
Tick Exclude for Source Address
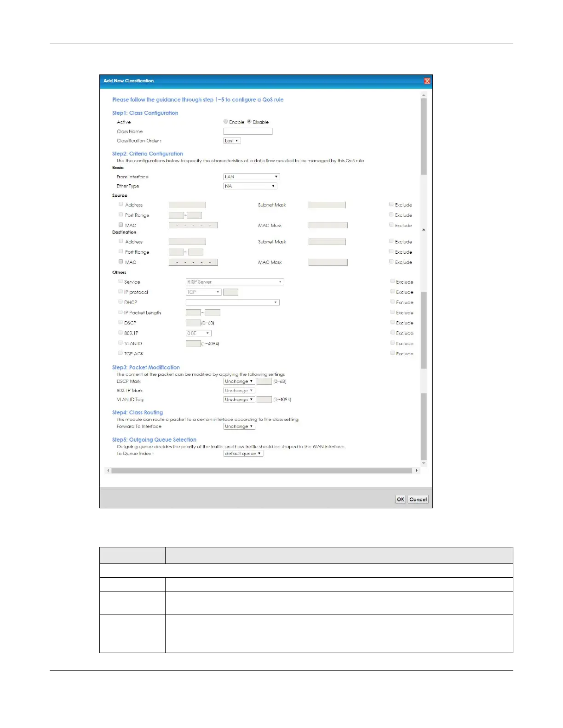391,204
